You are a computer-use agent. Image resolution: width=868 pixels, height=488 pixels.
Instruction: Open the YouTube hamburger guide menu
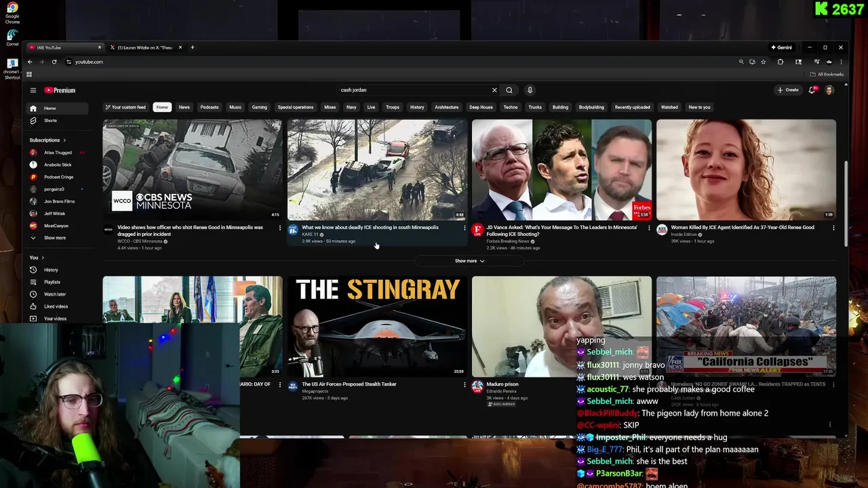(33, 90)
